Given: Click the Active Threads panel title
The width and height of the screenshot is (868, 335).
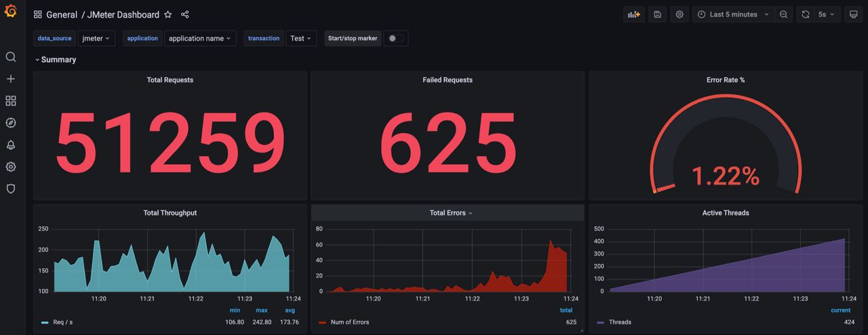Looking at the screenshot, I should (x=726, y=213).
